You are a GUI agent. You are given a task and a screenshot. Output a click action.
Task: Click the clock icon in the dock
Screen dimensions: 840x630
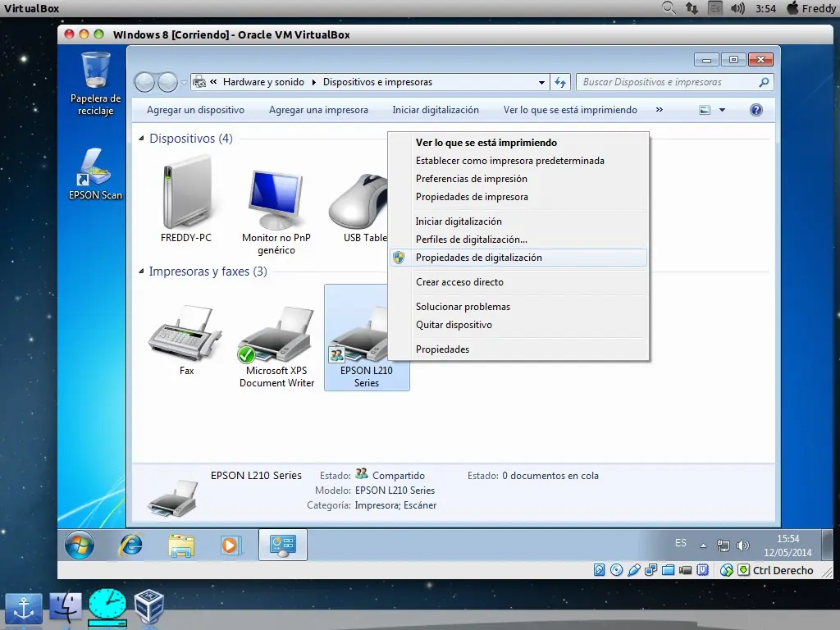point(107,607)
